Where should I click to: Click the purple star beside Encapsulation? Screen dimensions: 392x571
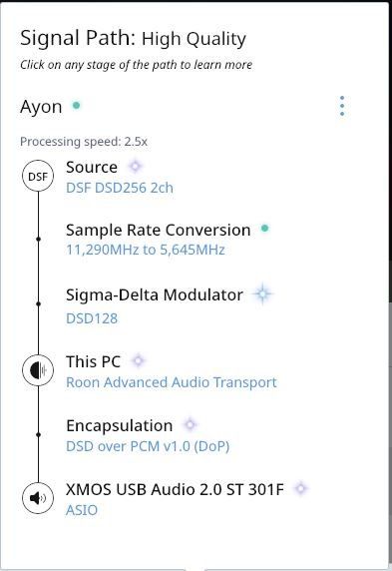tap(190, 424)
